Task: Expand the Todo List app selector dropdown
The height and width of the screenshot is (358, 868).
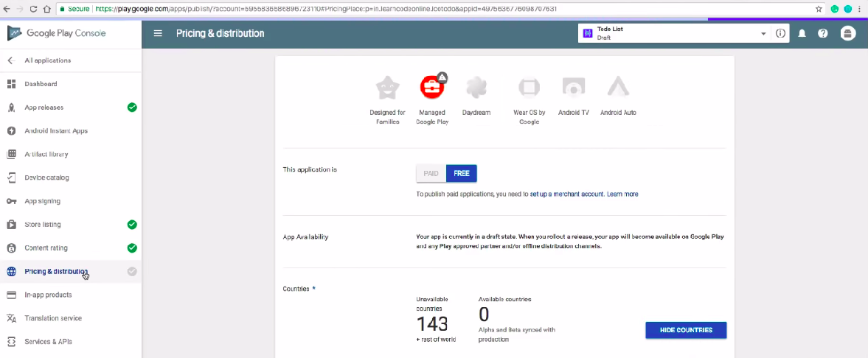Action: tap(763, 34)
